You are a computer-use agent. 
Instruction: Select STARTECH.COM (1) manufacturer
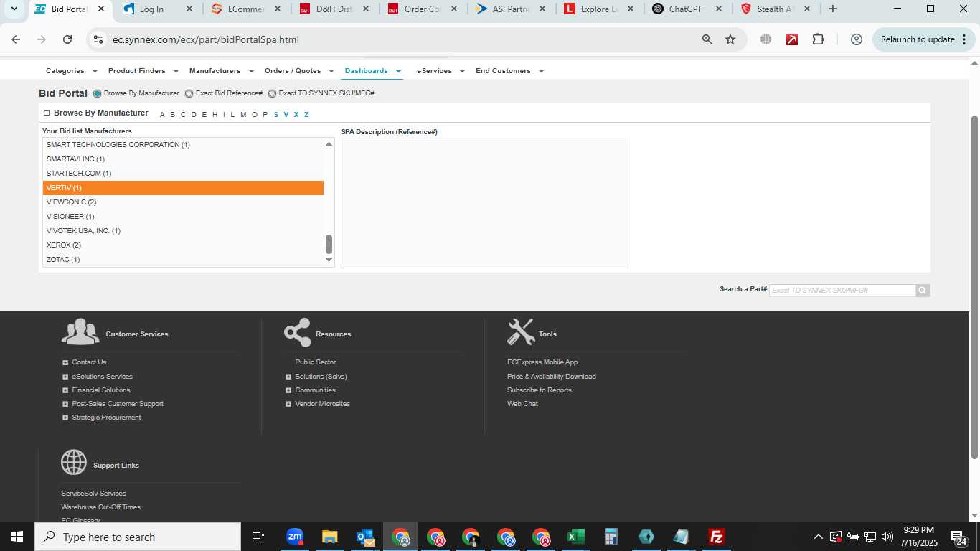pyautogui.click(x=183, y=174)
